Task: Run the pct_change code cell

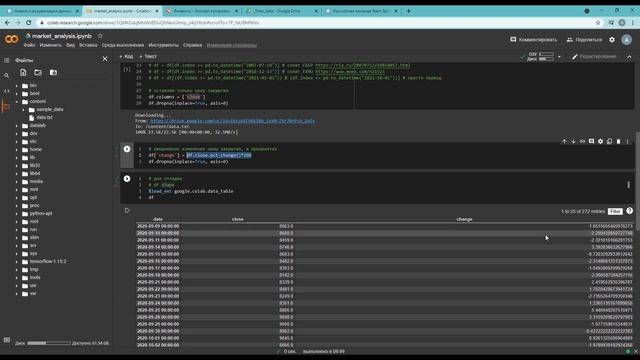Action: coord(127,149)
